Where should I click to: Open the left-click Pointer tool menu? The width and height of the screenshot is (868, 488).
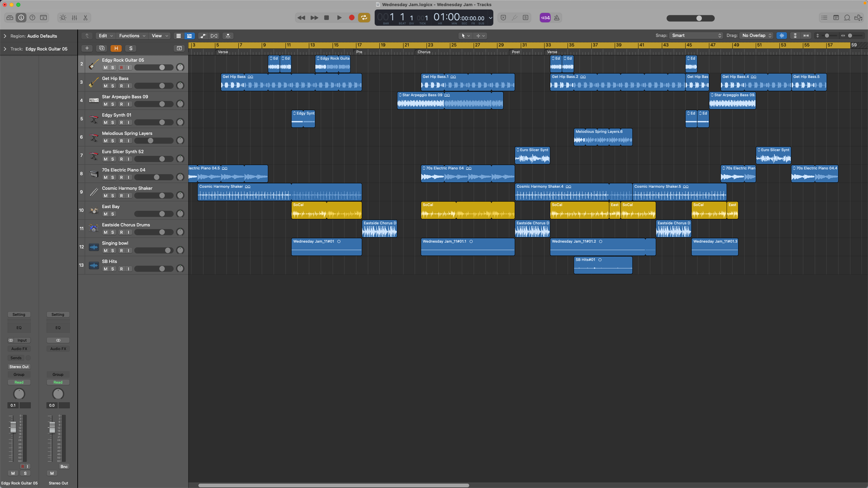point(465,36)
